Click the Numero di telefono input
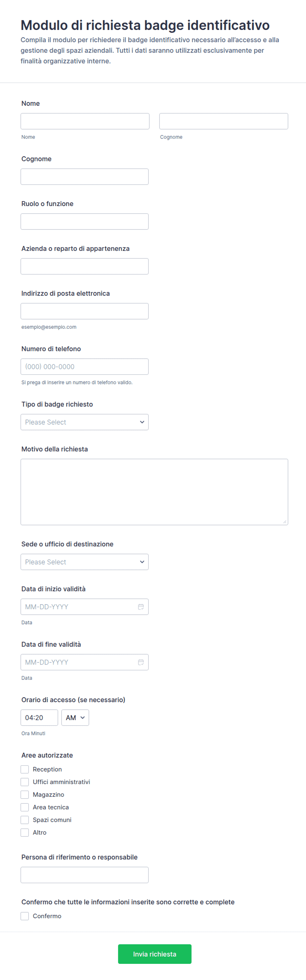306x980 pixels. coord(85,367)
